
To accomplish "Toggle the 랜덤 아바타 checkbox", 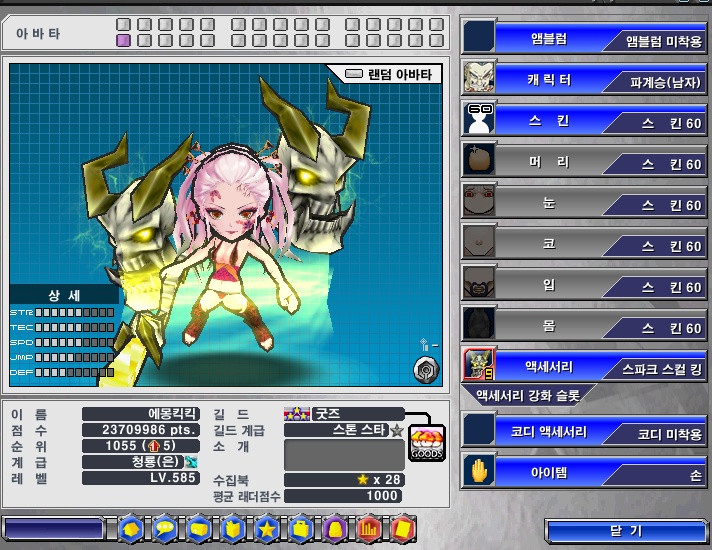I will pos(354,74).
